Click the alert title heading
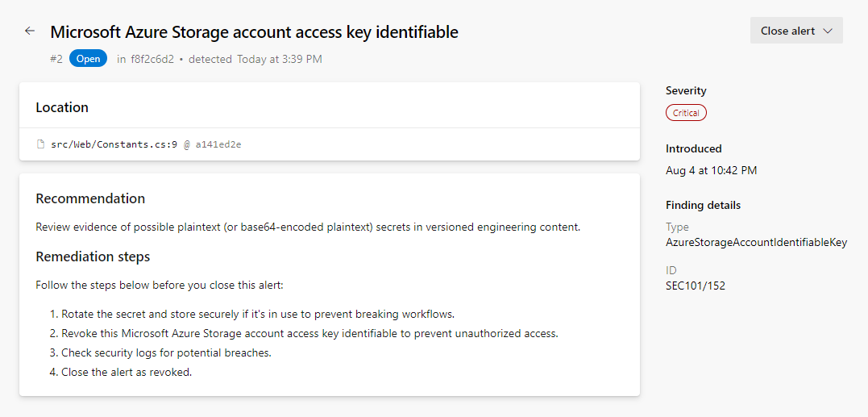868x417 pixels. 254,32
